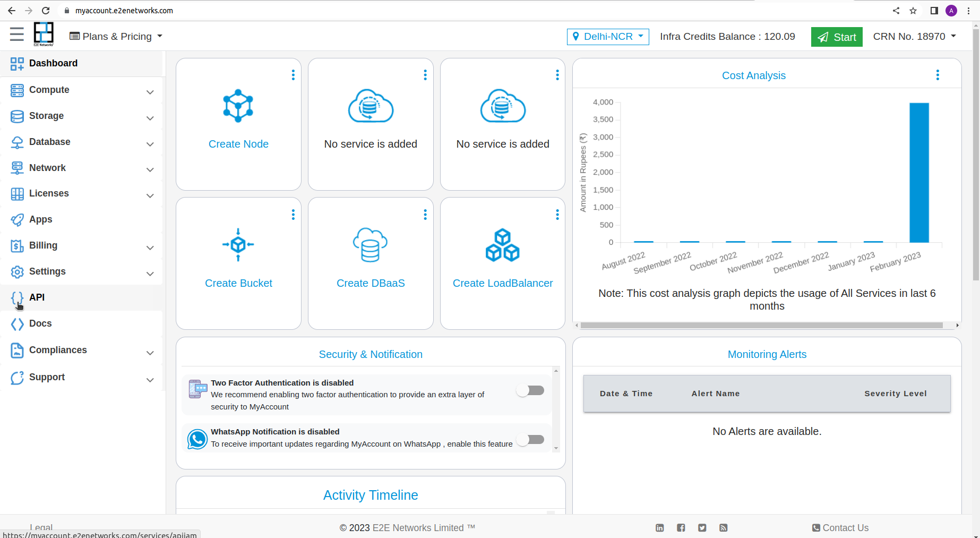The width and height of the screenshot is (980, 538).
Task: Click the Facebook icon in footer
Action: [681, 528]
